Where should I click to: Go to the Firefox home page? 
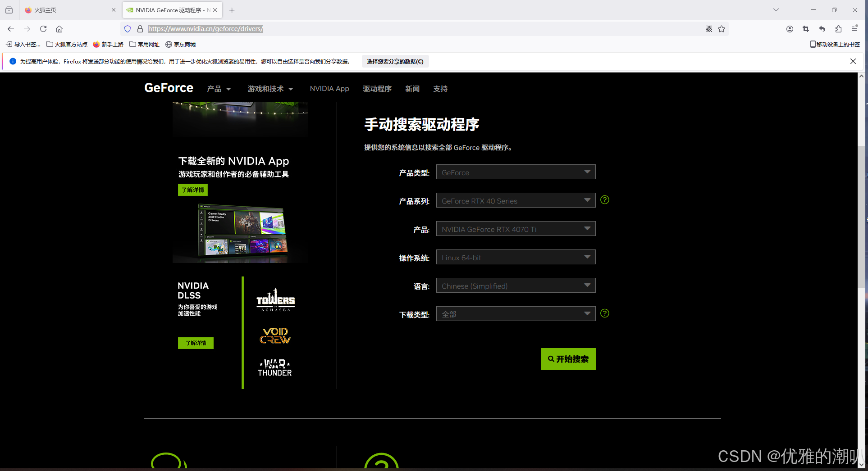click(59, 29)
